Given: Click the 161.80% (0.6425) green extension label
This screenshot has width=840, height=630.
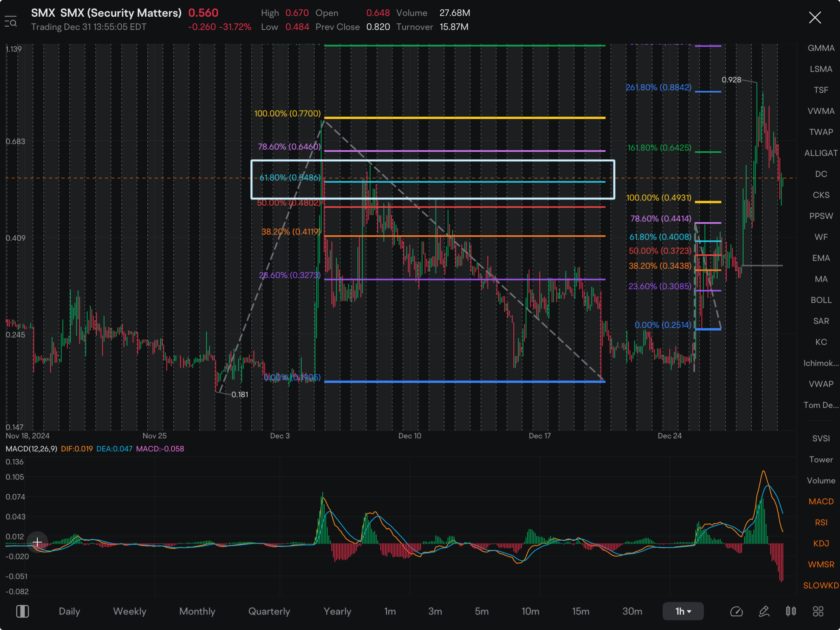Looking at the screenshot, I should [659, 148].
